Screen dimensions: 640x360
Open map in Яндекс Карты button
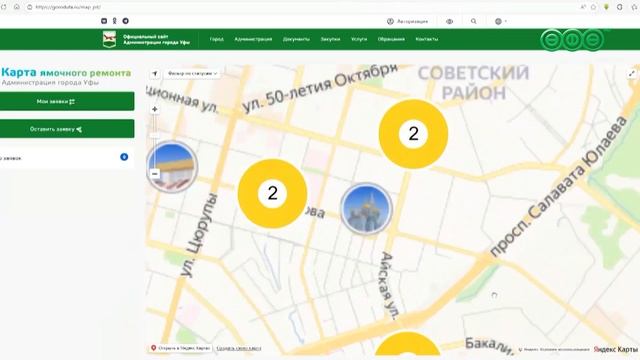pyautogui.click(x=180, y=348)
